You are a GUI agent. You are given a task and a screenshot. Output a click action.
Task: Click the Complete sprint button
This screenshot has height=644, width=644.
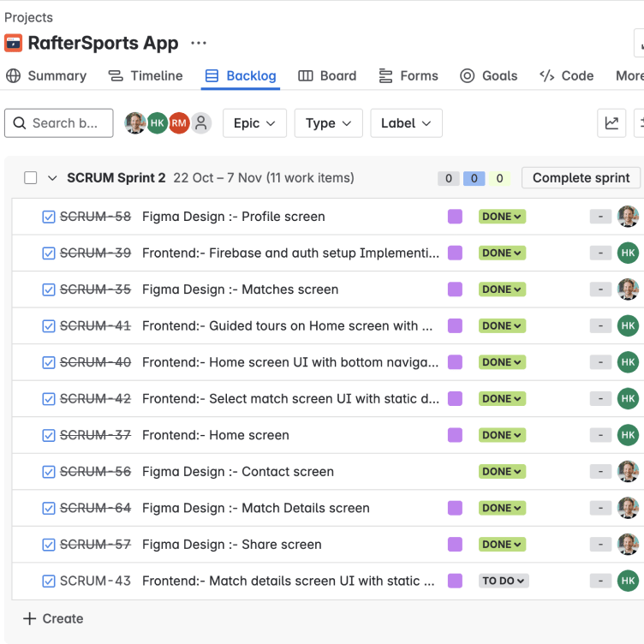pos(581,178)
